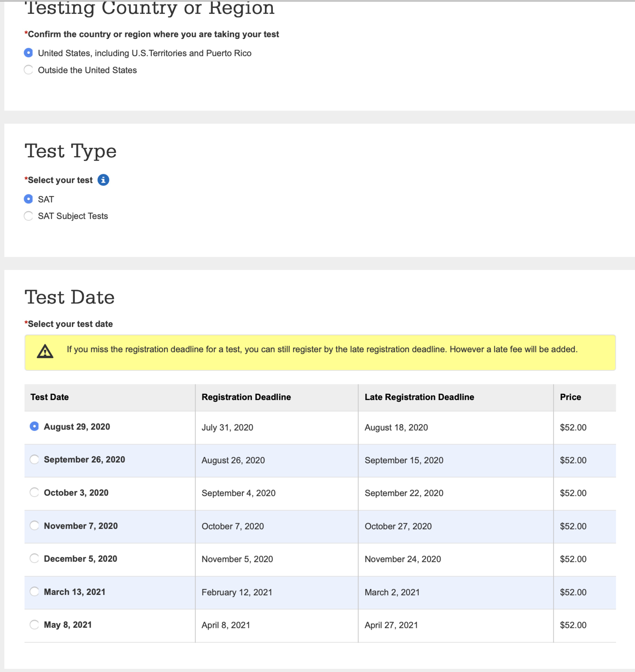Click the info icon beside Select your test
This screenshot has height=672, width=635.
click(103, 180)
